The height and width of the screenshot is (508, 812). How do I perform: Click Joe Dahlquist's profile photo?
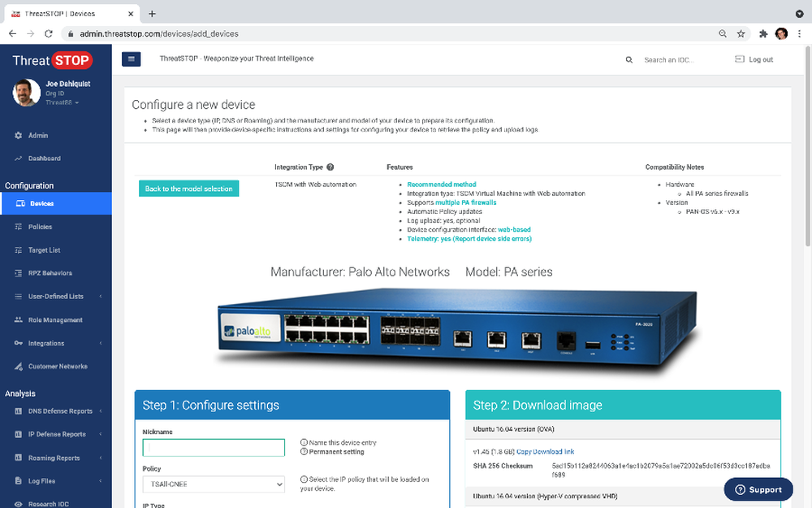pyautogui.click(x=27, y=93)
